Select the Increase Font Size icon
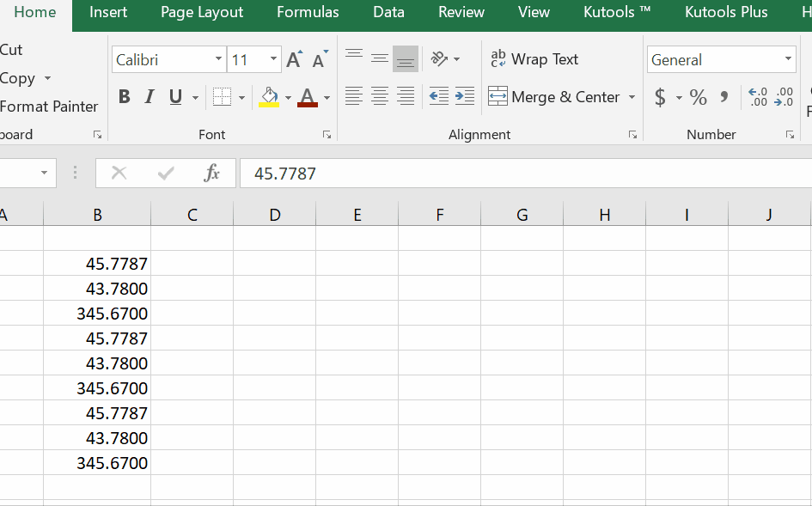This screenshot has width=812, height=506. [293, 58]
